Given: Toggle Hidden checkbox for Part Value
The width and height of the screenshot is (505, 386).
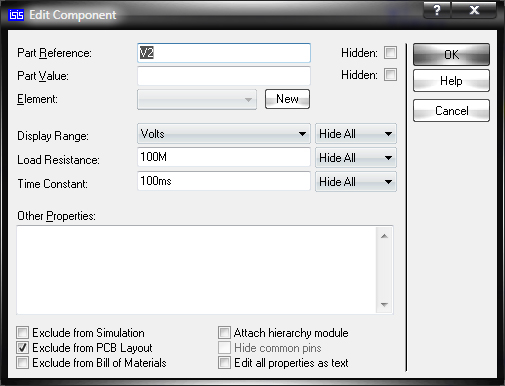Looking at the screenshot, I should click(390, 75).
